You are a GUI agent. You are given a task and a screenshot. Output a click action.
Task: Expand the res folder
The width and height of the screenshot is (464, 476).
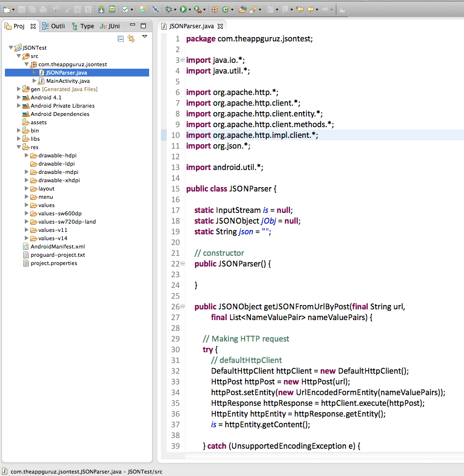pyautogui.click(x=19, y=147)
